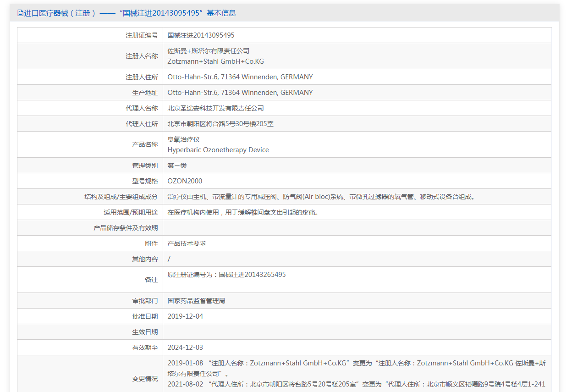Click the 适用范围/预期用途 label
Viewport: 566px width, 392px height.
pos(131,212)
